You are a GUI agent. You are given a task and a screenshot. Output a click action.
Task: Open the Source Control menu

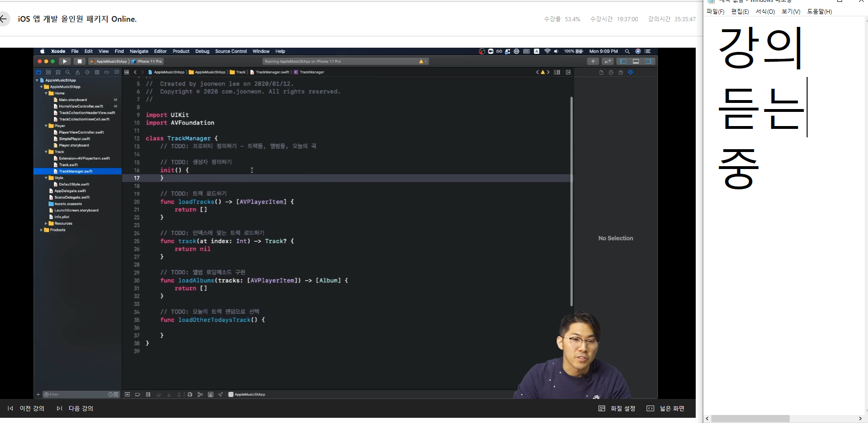(x=231, y=51)
